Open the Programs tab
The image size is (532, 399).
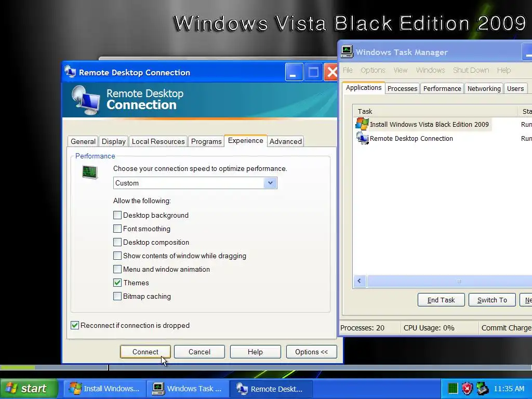(x=206, y=141)
